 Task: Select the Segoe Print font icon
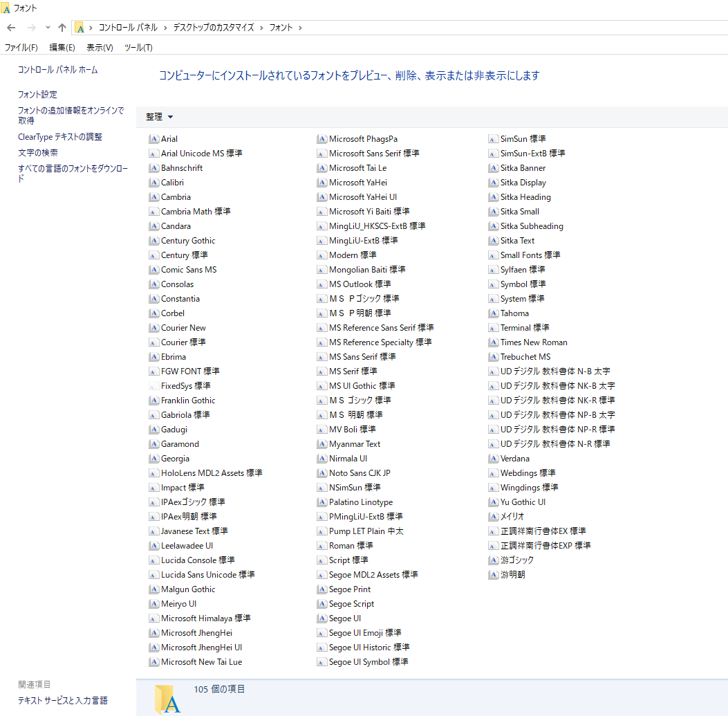click(321, 589)
